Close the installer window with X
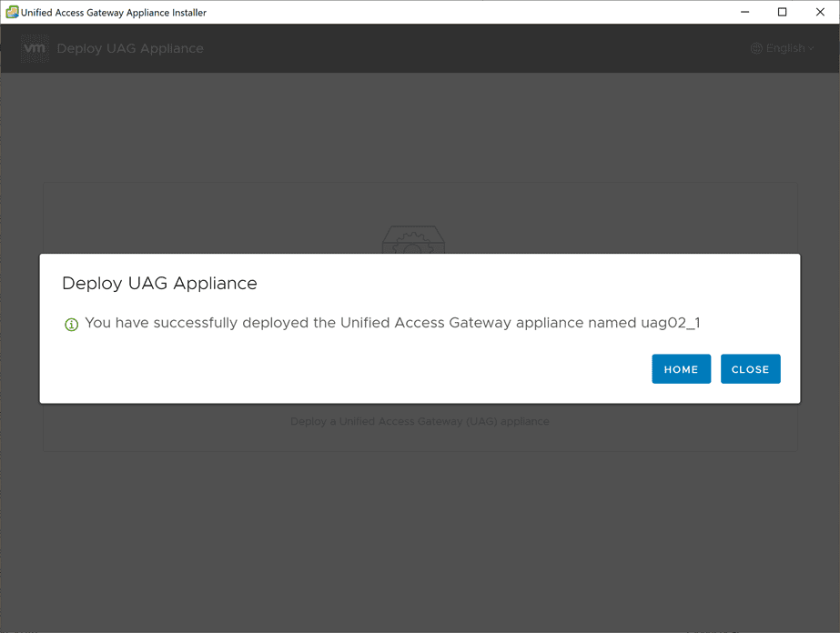Viewport: 840px width, 633px height. pyautogui.click(x=820, y=12)
